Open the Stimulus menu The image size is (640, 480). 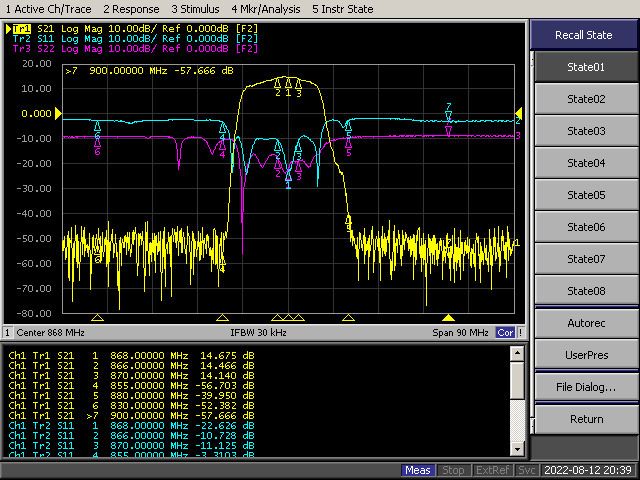(x=195, y=9)
